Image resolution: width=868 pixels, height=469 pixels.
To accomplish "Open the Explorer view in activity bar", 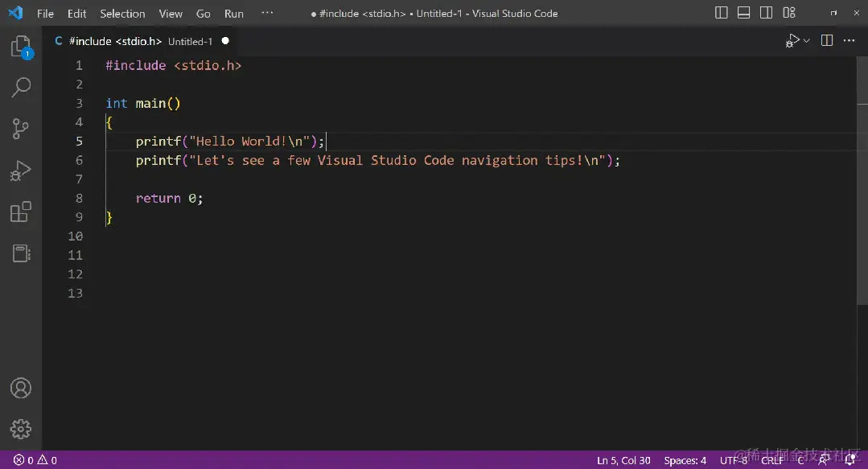I will (x=21, y=47).
